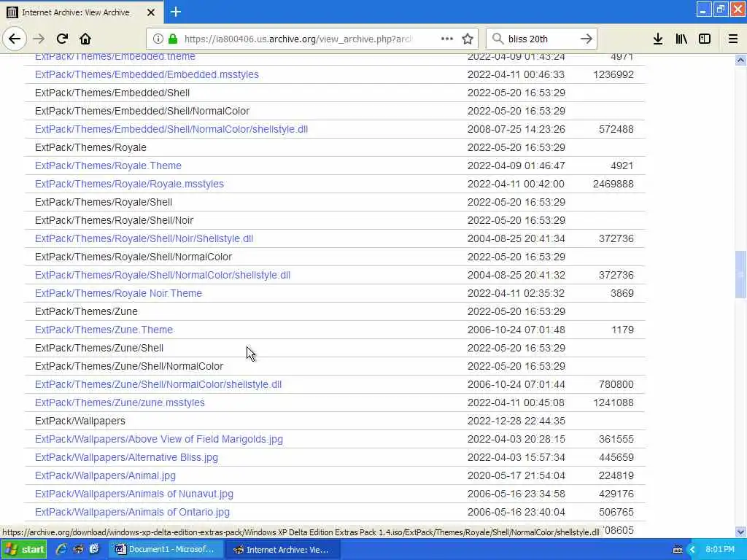The width and height of the screenshot is (747, 560).
Task: Open Wallpapers/Animal.jpg link
Action: 105,475
